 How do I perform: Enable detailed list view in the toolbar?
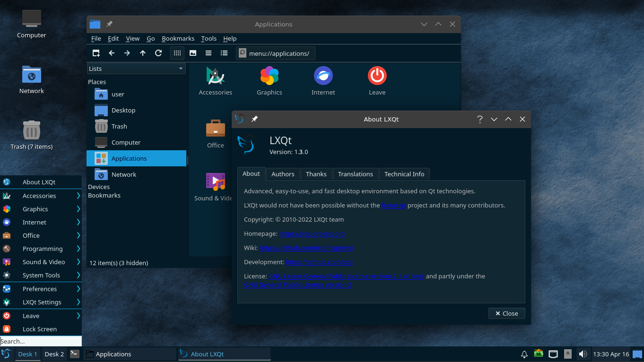[224, 53]
